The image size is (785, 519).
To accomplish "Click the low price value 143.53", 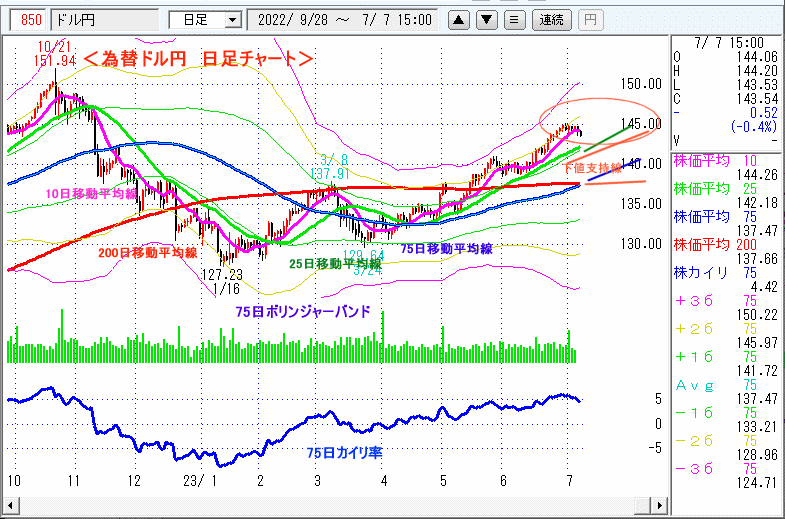I will tap(757, 85).
